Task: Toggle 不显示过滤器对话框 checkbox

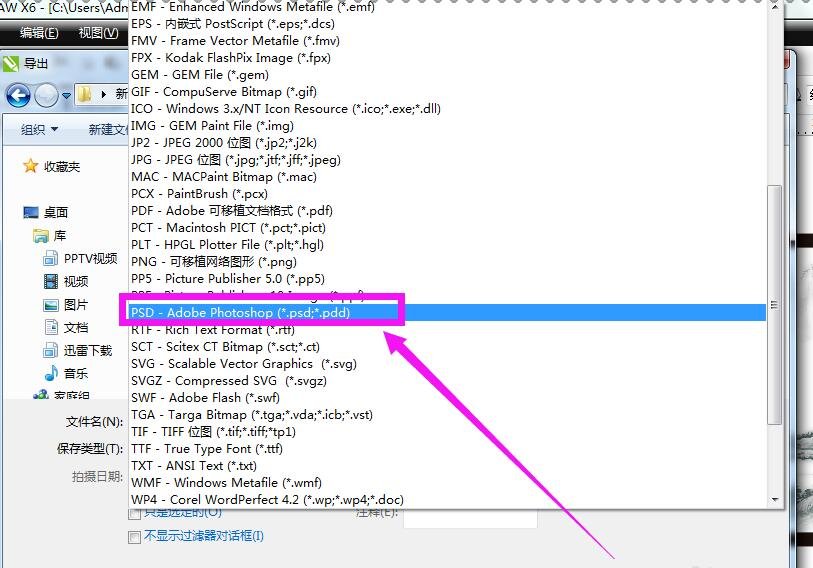Action: (134, 537)
